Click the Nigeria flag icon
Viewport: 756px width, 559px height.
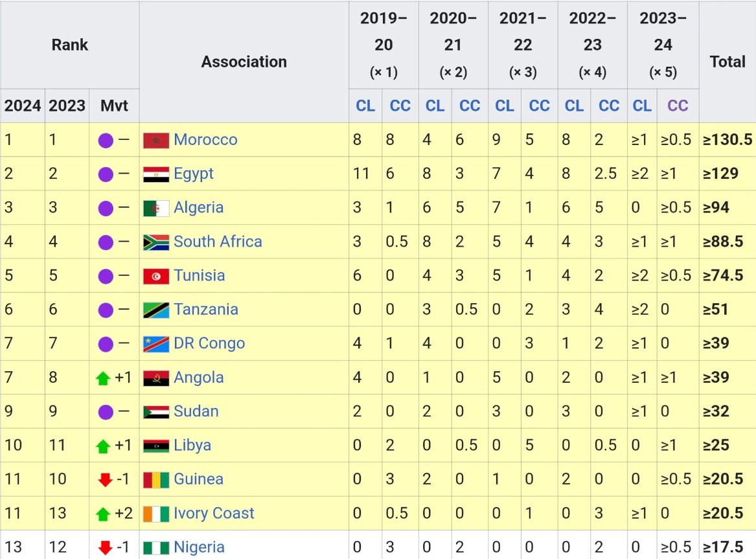click(x=156, y=548)
